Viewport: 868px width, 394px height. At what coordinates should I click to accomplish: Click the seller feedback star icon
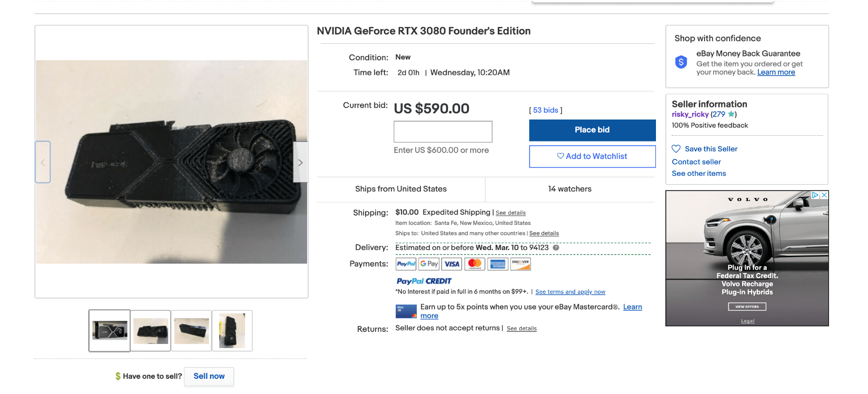point(731,114)
